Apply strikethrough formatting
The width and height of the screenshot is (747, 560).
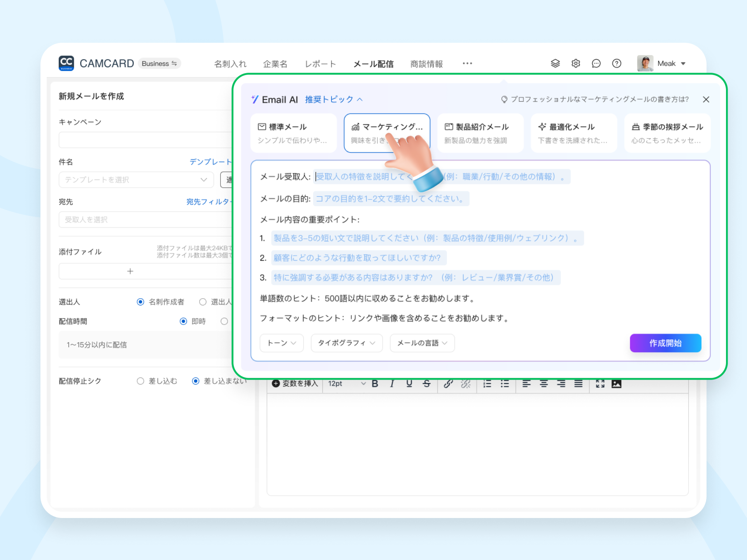pos(426,384)
